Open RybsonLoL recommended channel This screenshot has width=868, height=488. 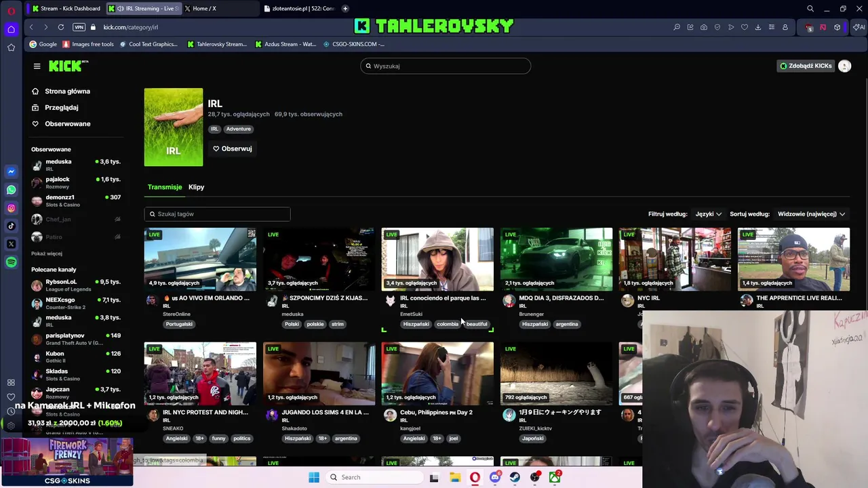[76, 285]
